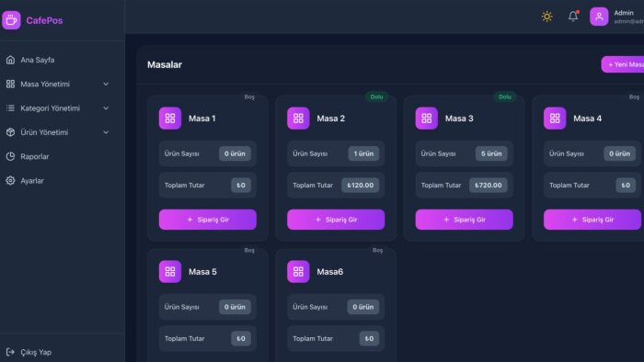Click Masa 2 total ₺120.00 value
Image resolution: width=644 pixels, height=362 pixels.
pos(361,186)
